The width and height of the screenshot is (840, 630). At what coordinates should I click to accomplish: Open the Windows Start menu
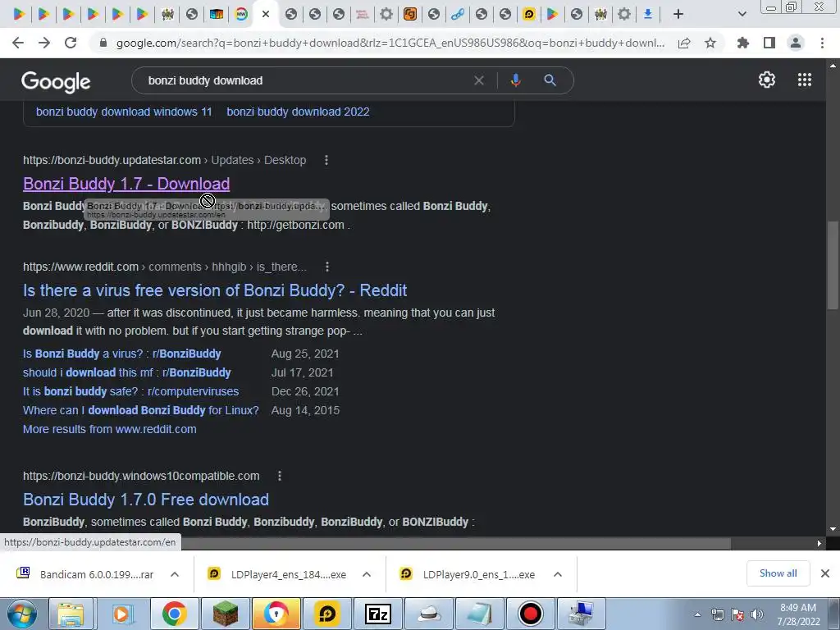point(22,614)
